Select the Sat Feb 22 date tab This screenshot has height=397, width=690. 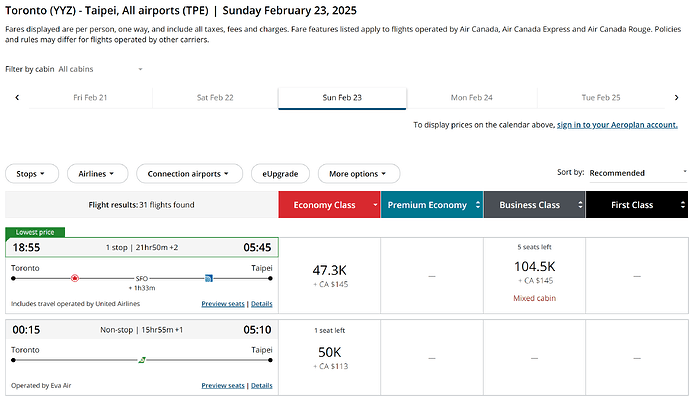(215, 98)
